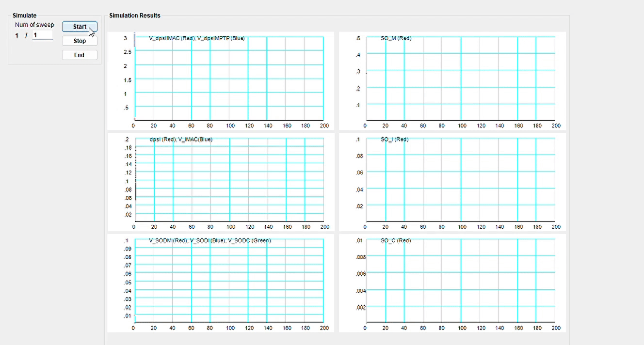644x345 pixels.
Task: Click y-axis value .18 on dpsi graph
Action: [x=128, y=148]
